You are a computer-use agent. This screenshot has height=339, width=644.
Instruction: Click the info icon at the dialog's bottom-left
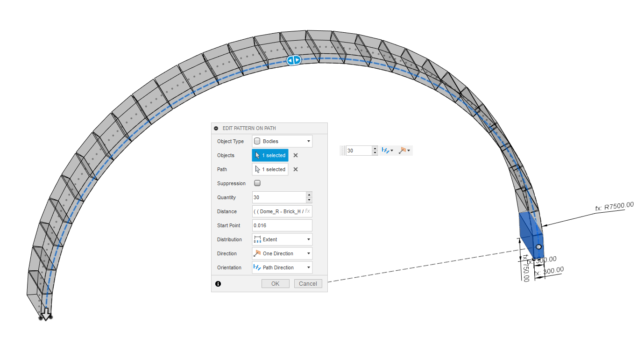(218, 283)
